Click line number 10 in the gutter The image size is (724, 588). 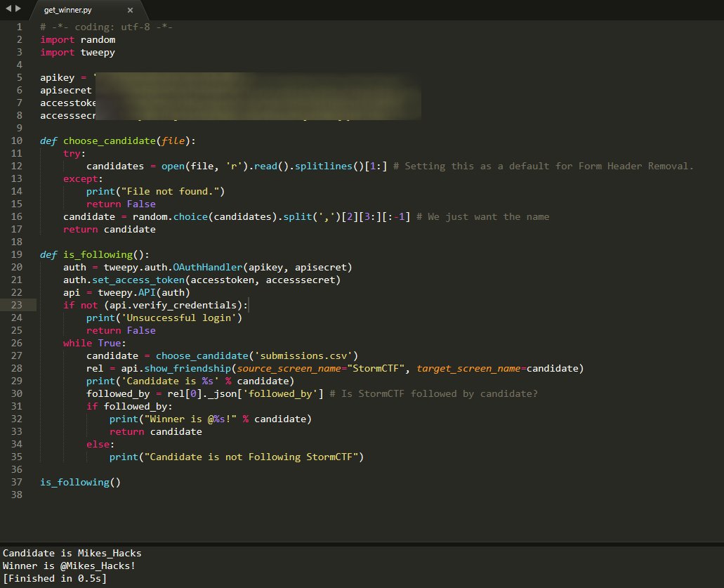click(17, 141)
